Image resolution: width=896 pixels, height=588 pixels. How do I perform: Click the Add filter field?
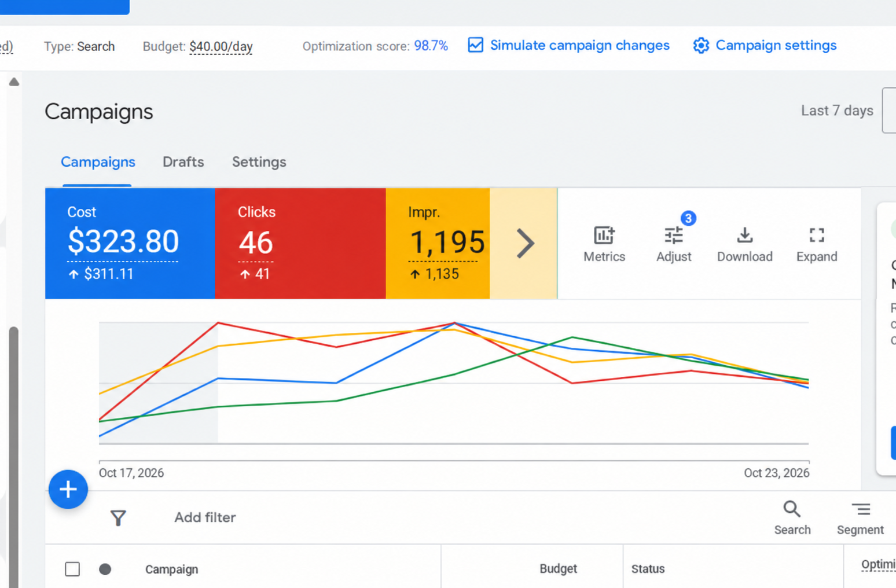tap(205, 517)
